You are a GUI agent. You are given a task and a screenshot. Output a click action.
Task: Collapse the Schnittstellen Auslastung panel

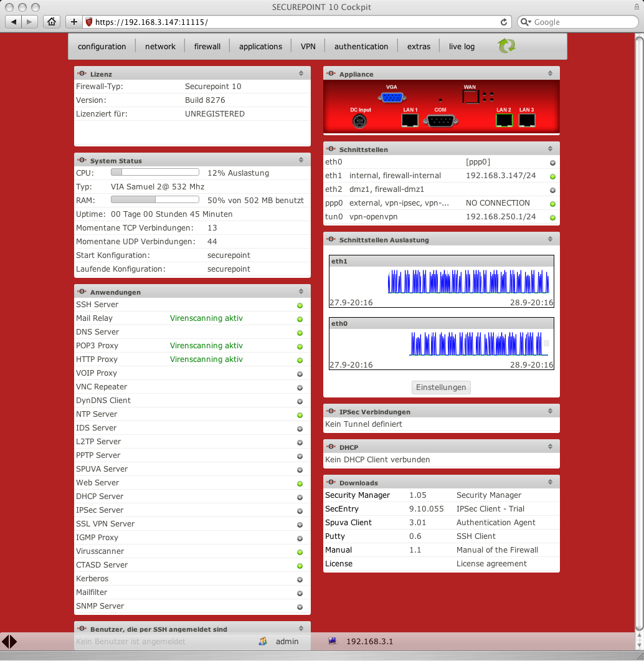click(x=550, y=239)
